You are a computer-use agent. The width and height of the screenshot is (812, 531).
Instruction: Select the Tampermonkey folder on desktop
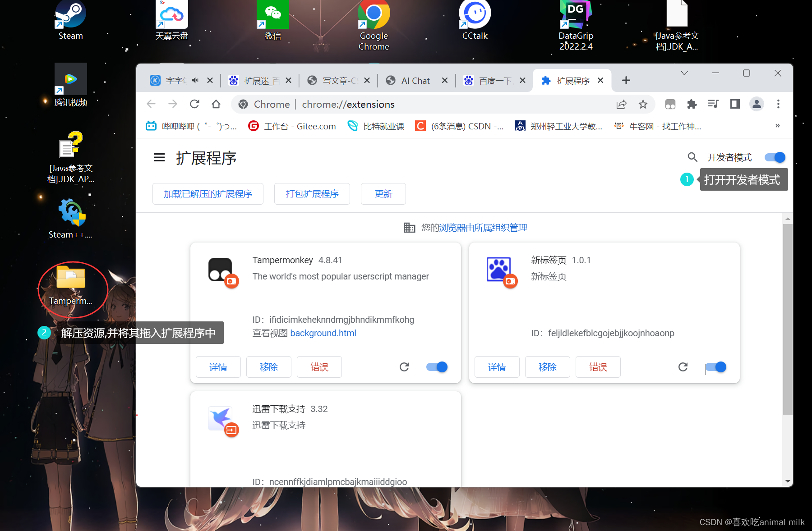pyautogui.click(x=71, y=285)
